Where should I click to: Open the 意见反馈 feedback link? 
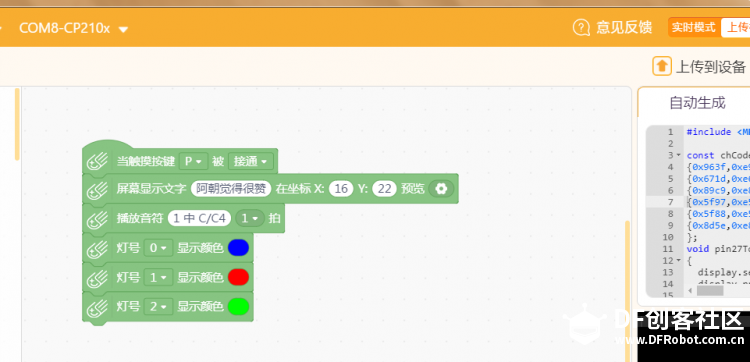point(624,28)
